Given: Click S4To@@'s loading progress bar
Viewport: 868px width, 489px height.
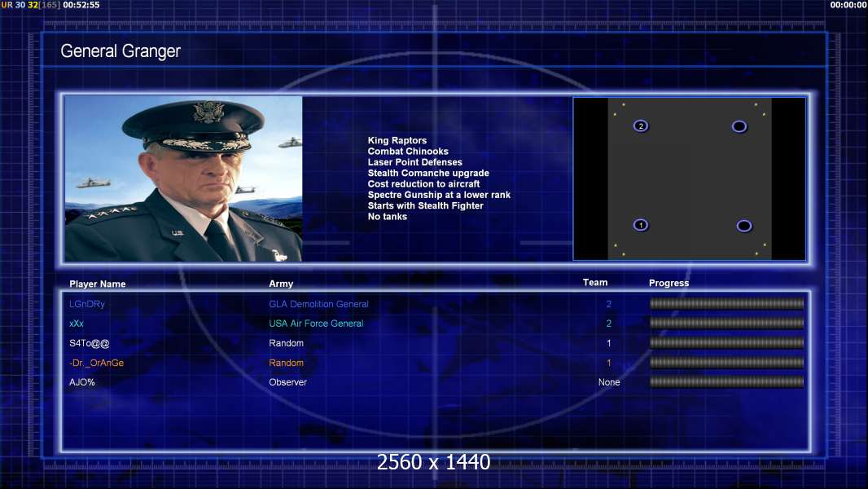Looking at the screenshot, I should pos(726,343).
